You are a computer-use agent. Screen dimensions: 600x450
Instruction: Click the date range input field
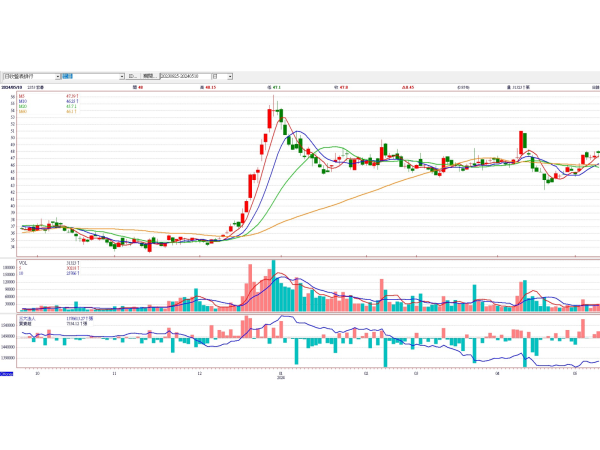tap(185, 76)
